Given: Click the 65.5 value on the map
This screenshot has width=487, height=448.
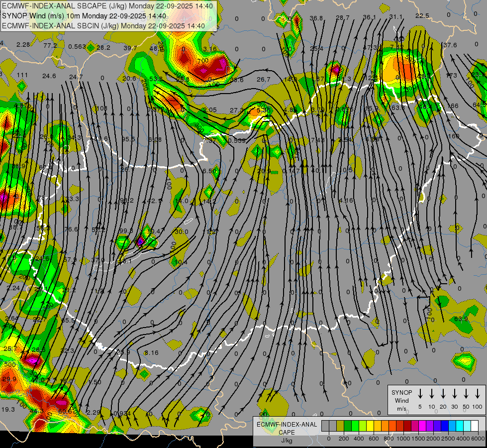Looking at the screenshot, I should [68, 321].
